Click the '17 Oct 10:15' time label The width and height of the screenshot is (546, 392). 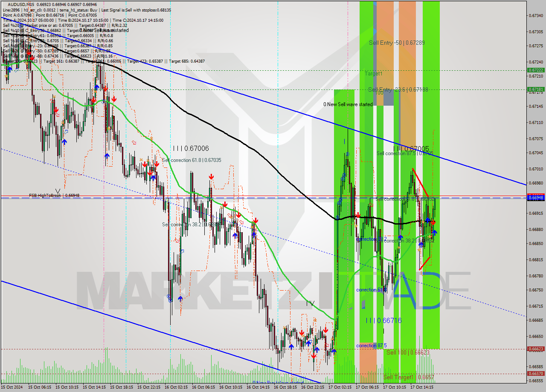coord(395,387)
